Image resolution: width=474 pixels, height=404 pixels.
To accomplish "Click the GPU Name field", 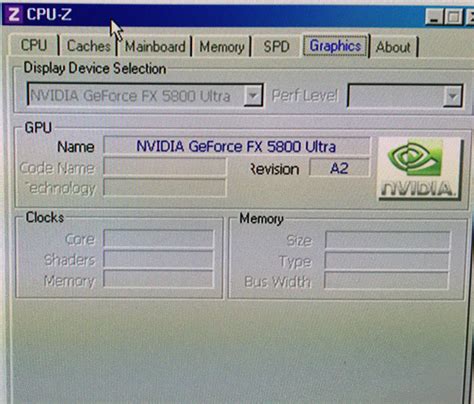I will click(x=237, y=146).
